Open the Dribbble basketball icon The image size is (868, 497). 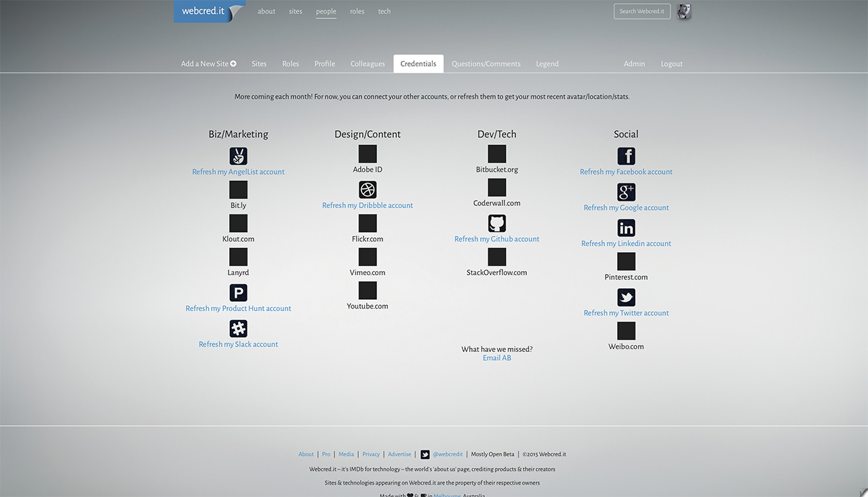click(367, 189)
